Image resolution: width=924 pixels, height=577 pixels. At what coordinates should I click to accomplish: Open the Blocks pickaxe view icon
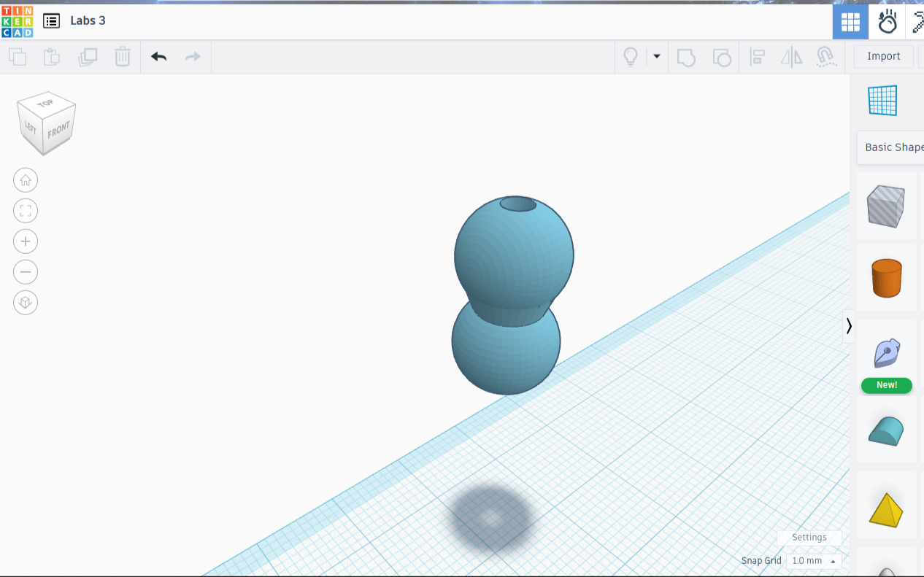(917, 22)
